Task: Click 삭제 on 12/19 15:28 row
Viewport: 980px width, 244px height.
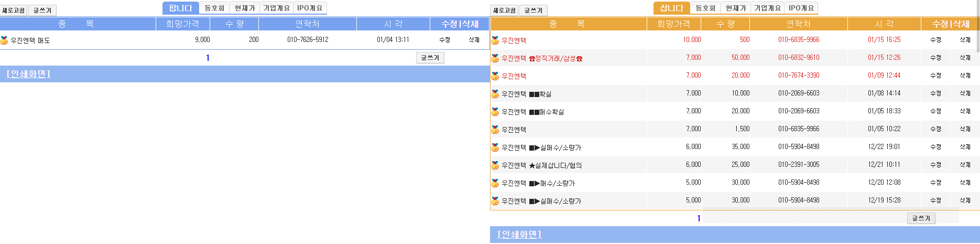Action: click(965, 200)
